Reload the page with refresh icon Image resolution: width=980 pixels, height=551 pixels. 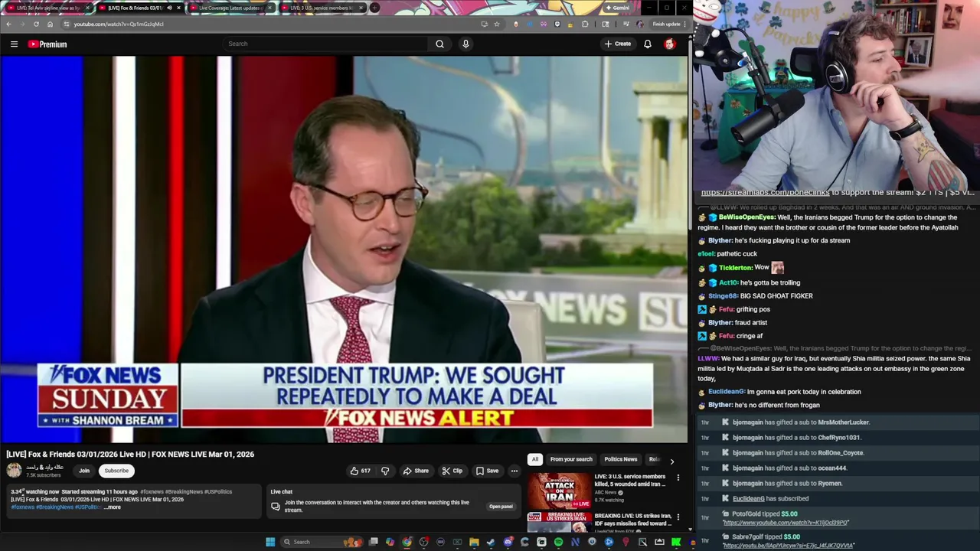[x=36, y=24]
